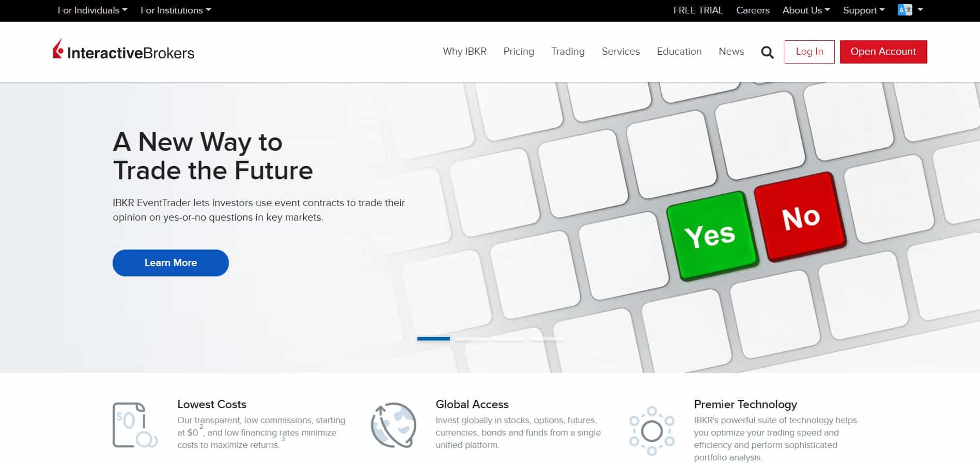Open the Why IBKR menu
The image size is (980, 465).
(464, 52)
